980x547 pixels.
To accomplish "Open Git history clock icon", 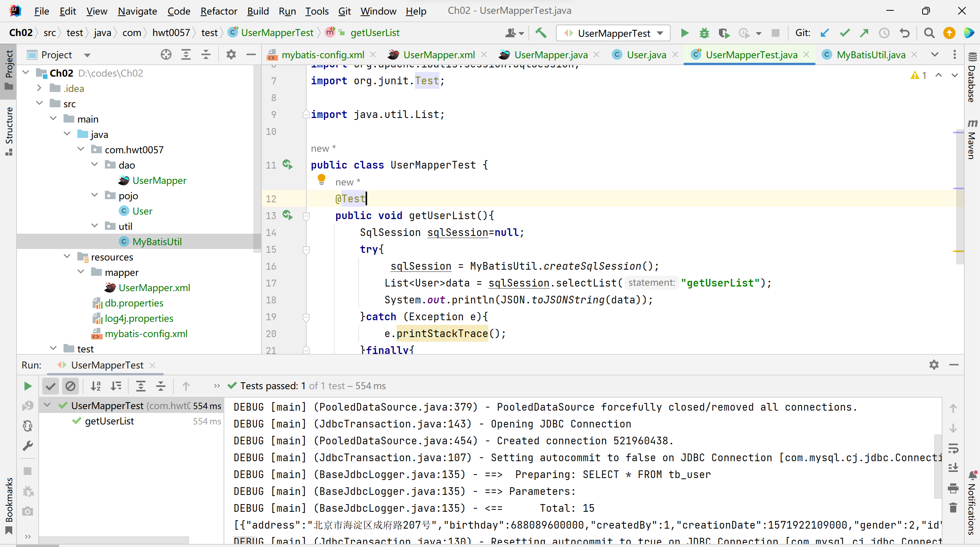I will pyautogui.click(x=884, y=33).
